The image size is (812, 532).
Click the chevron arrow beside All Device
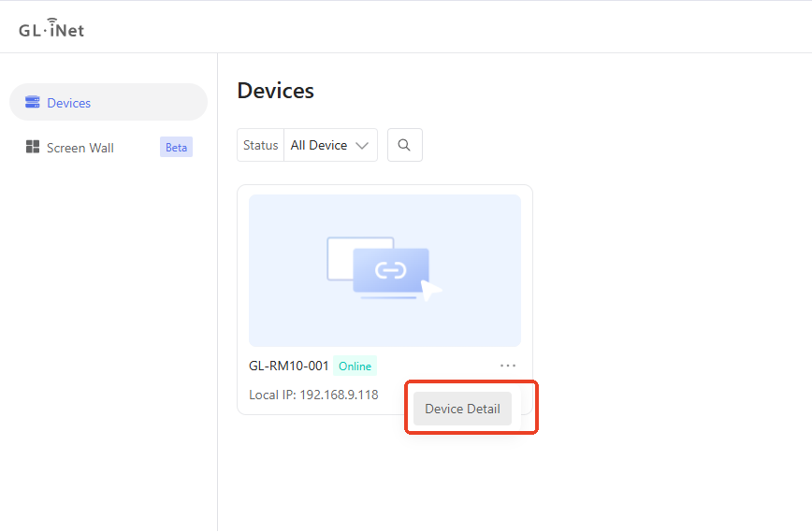[x=363, y=145]
